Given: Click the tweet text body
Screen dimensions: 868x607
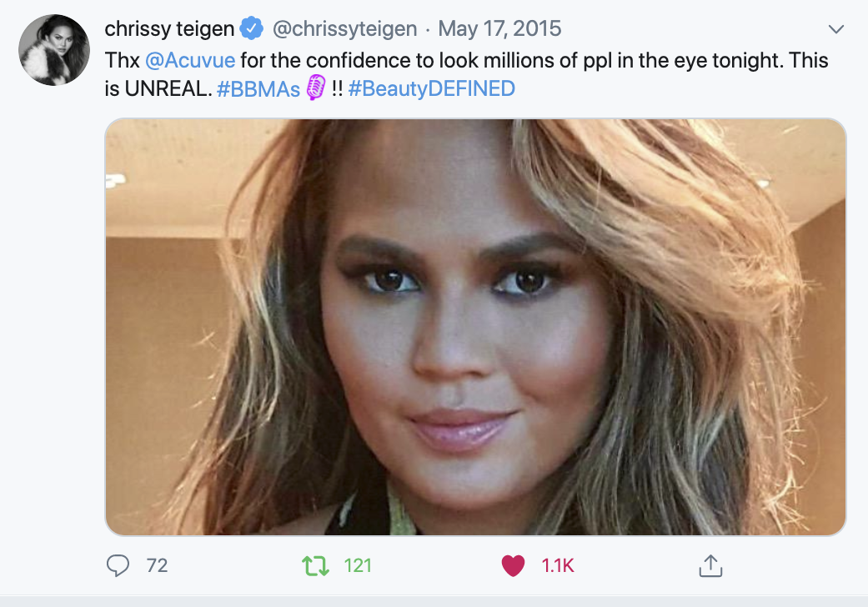Looking at the screenshot, I should [500, 61].
